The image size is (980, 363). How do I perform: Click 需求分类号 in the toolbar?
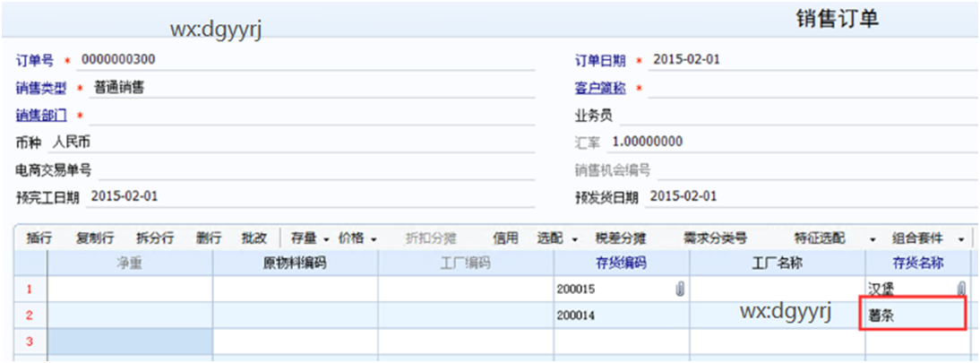pos(715,238)
